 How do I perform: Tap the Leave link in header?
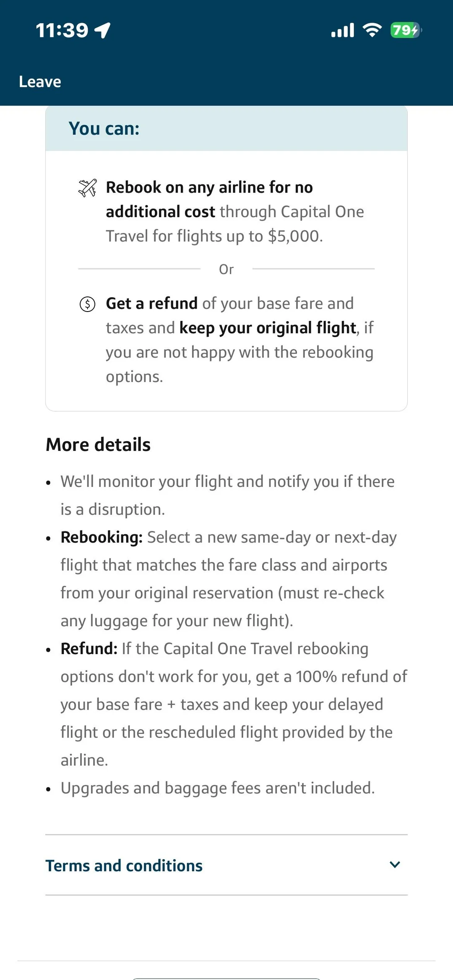tap(40, 82)
